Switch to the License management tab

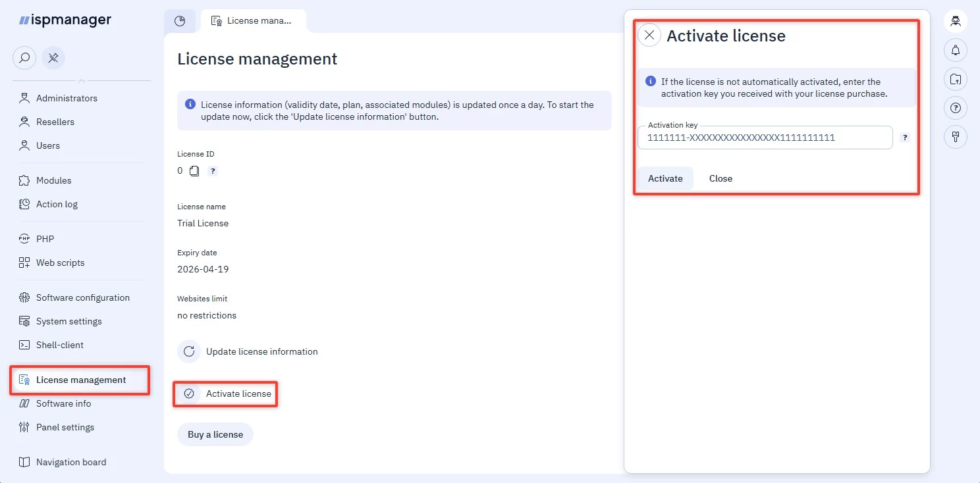click(x=253, y=21)
